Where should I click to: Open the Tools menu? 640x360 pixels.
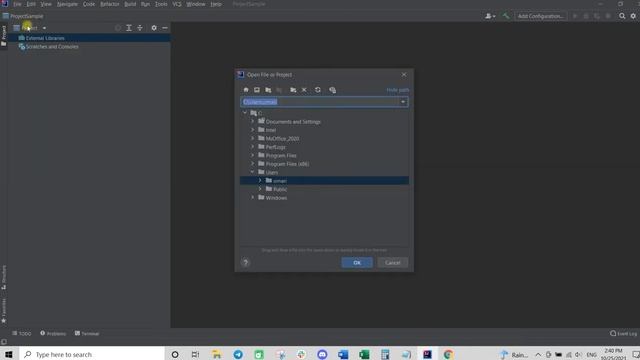point(161,4)
